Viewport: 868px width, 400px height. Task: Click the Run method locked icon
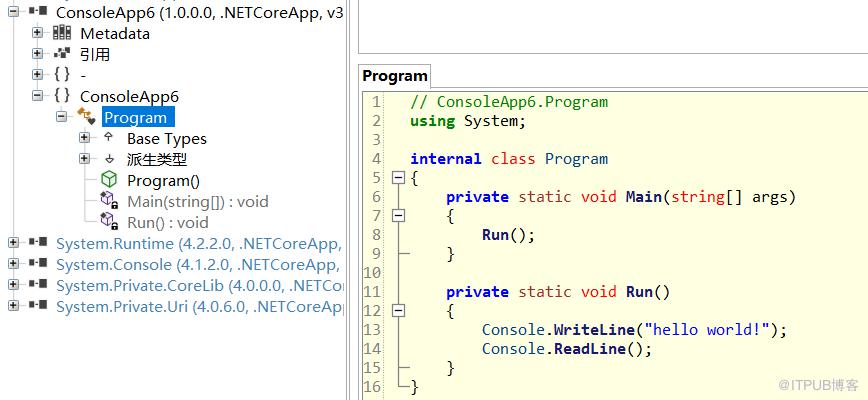click(x=109, y=221)
